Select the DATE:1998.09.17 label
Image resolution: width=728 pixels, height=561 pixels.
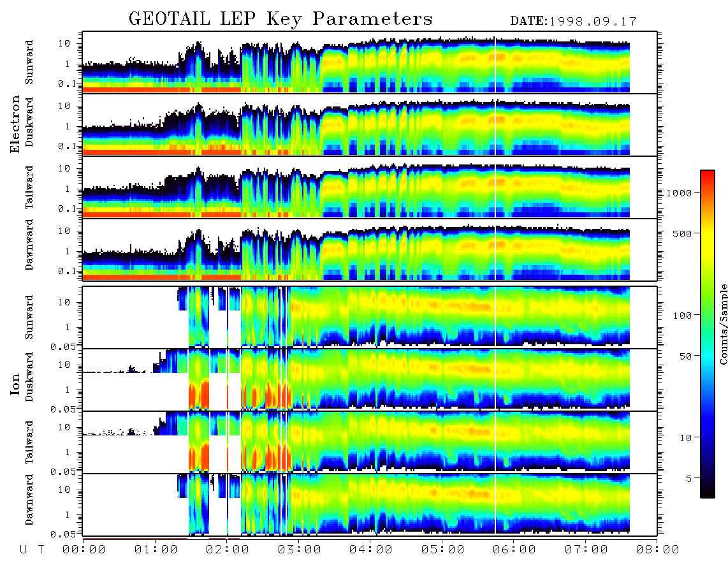point(573,22)
